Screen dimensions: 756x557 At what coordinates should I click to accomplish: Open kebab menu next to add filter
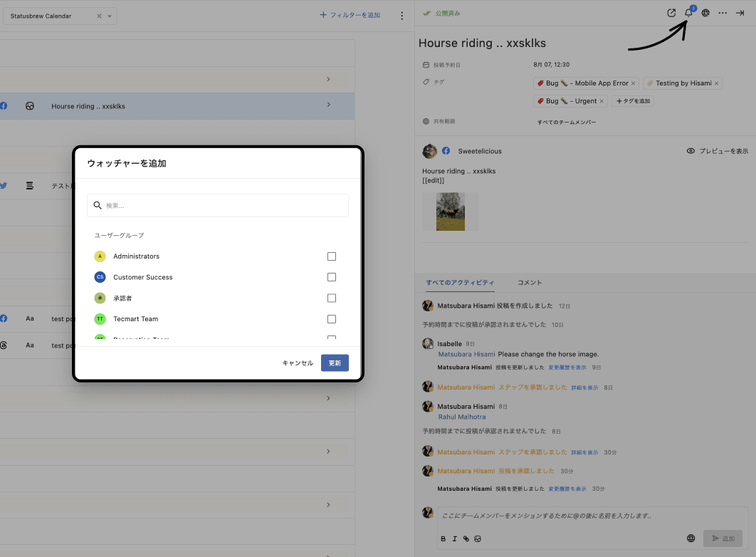tap(401, 16)
